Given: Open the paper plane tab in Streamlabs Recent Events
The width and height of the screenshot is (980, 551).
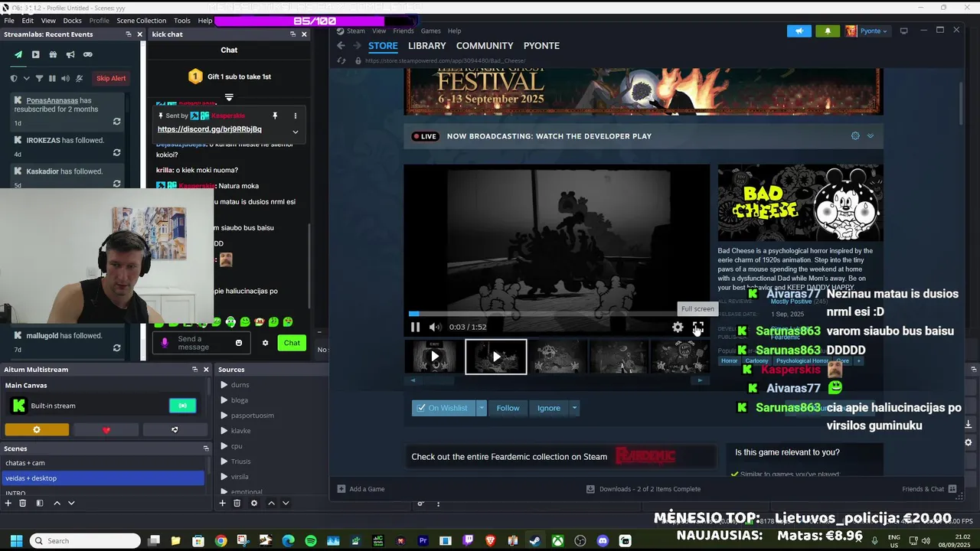Looking at the screenshot, I should [18, 54].
